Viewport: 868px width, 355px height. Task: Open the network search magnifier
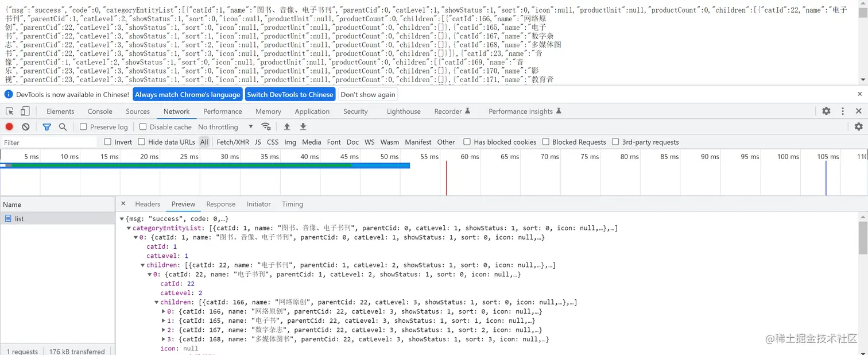(x=63, y=127)
